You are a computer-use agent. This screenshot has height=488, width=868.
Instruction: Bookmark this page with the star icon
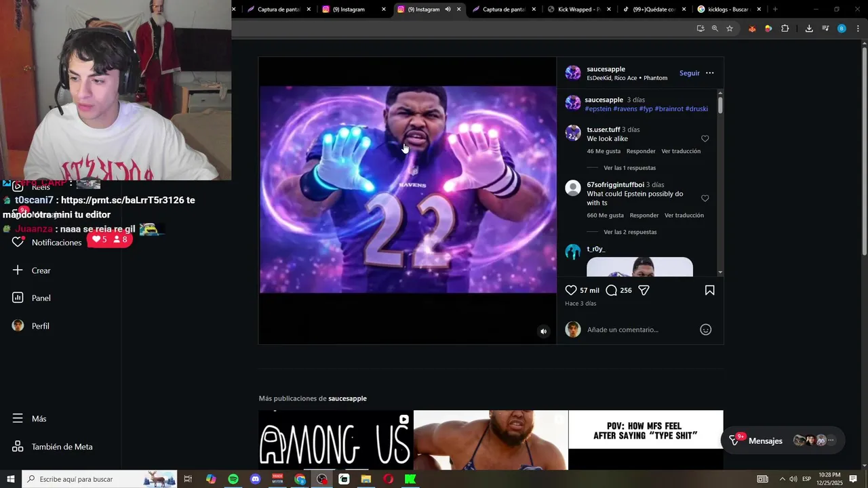[730, 28]
